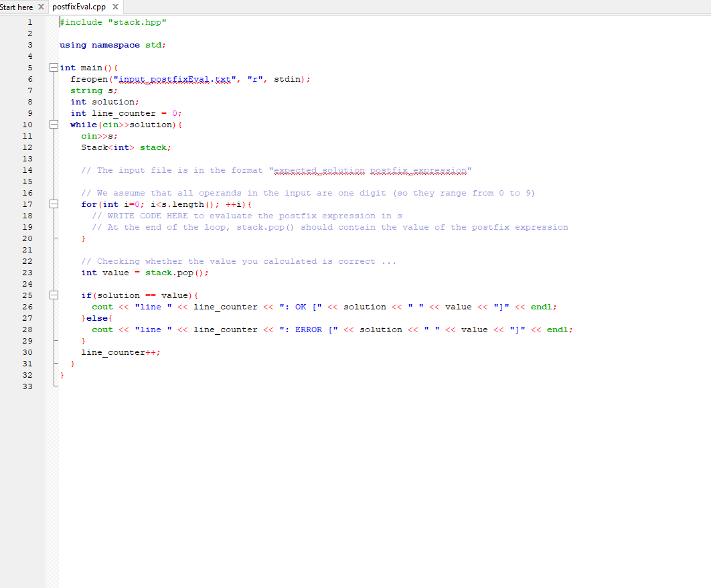Collapse the if statement fold at line 25
Image resolution: width=711 pixels, height=588 pixels.
(x=54, y=295)
